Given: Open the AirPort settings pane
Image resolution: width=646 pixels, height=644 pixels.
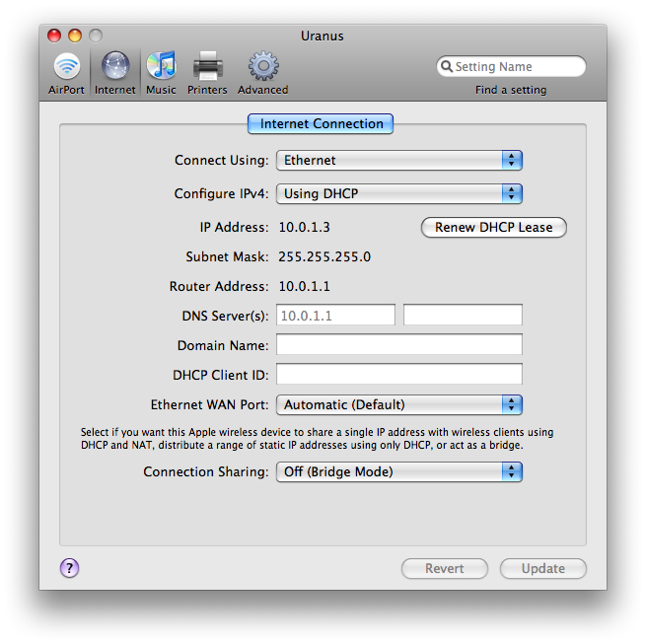Looking at the screenshot, I should point(66,73).
